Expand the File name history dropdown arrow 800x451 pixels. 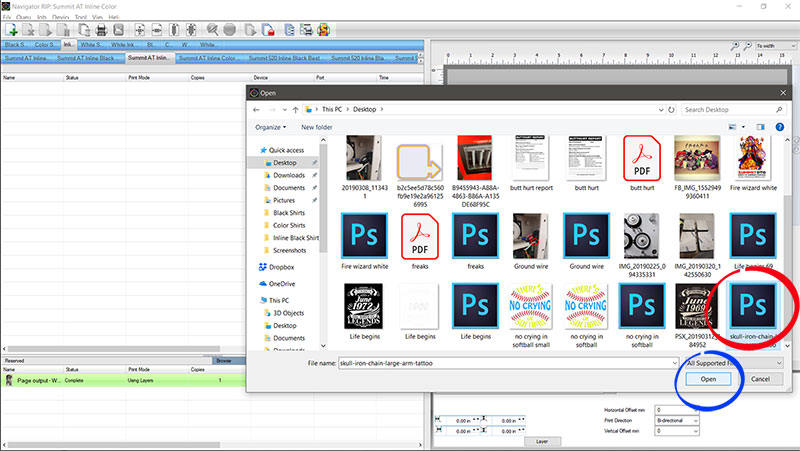tap(674, 363)
